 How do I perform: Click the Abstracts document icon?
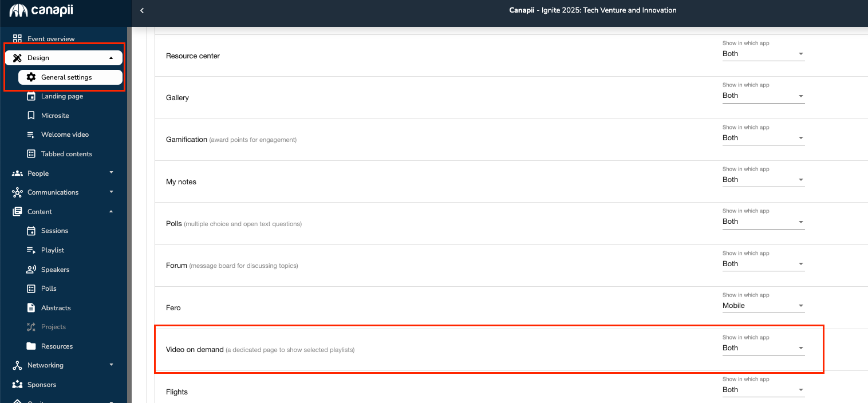(31, 308)
